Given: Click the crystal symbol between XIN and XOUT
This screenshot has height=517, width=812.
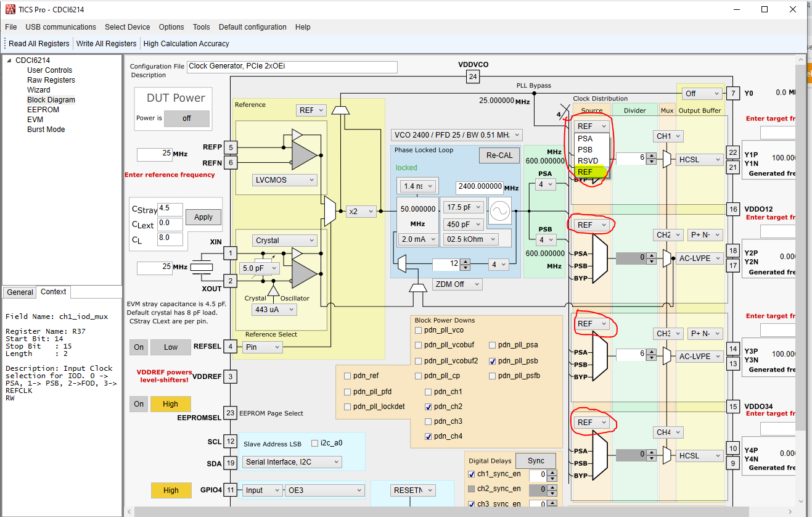Looking at the screenshot, I should pos(201,267).
